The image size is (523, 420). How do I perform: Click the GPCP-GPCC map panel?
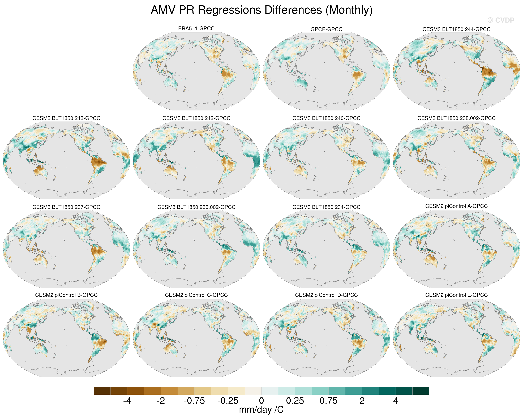(326, 71)
